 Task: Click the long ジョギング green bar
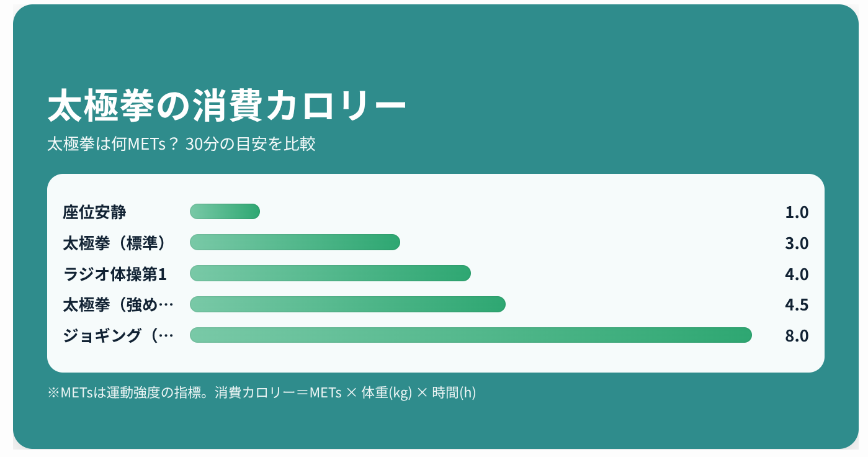coord(470,335)
